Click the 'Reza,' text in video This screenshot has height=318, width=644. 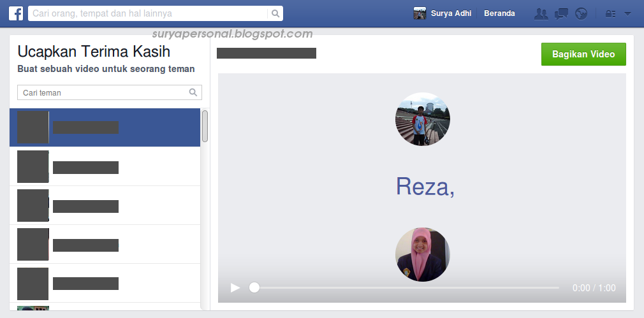425,187
